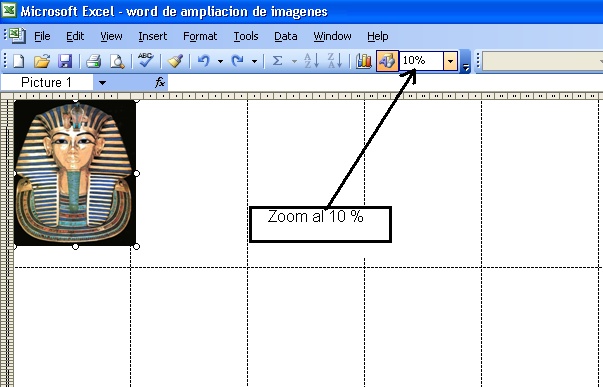Sort descending Z to A
This screenshot has width=603, height=387.
[335, 61]
